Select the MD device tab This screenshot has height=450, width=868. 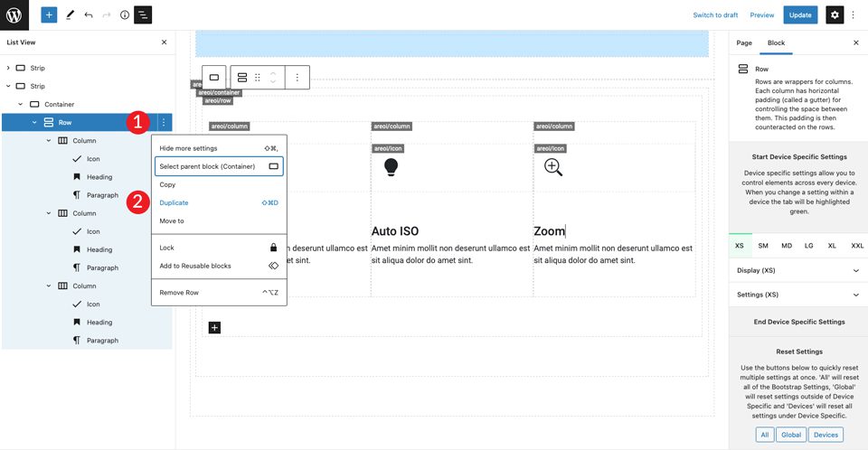pos(786,246)
